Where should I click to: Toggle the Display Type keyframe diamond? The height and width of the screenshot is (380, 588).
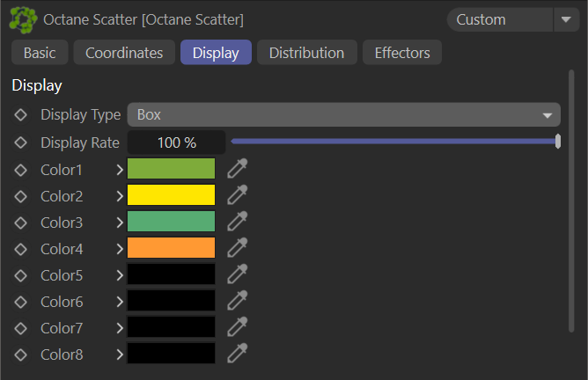click(21, 115)
